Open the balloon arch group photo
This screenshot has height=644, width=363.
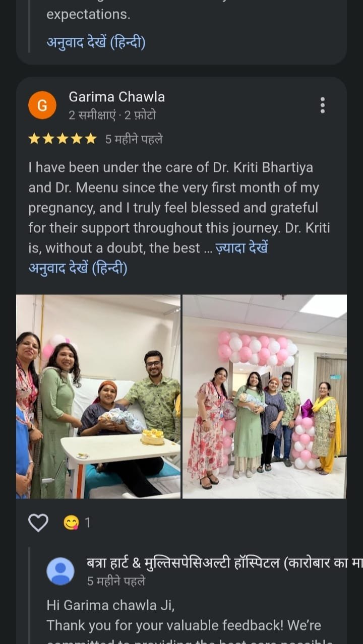point(265,397)
